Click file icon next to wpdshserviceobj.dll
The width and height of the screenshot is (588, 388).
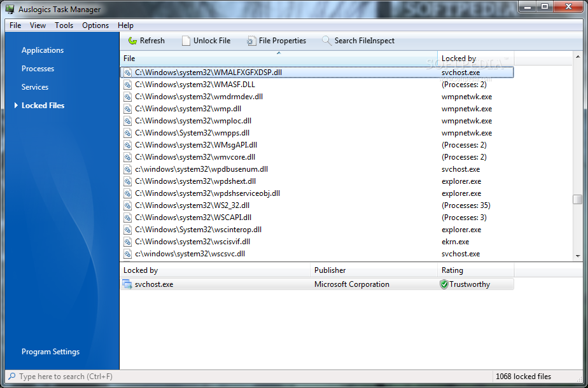coord(128,193)
